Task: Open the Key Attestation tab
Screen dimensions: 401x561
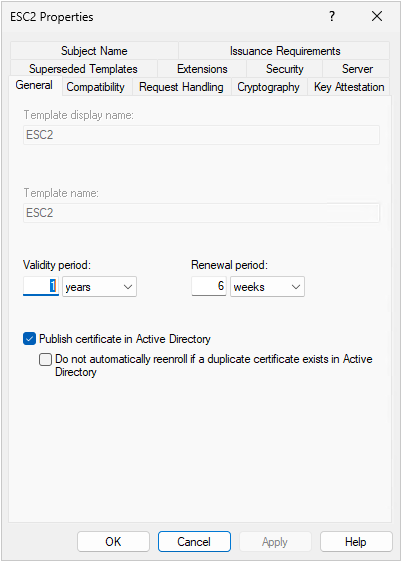Action: click(349, 87)
